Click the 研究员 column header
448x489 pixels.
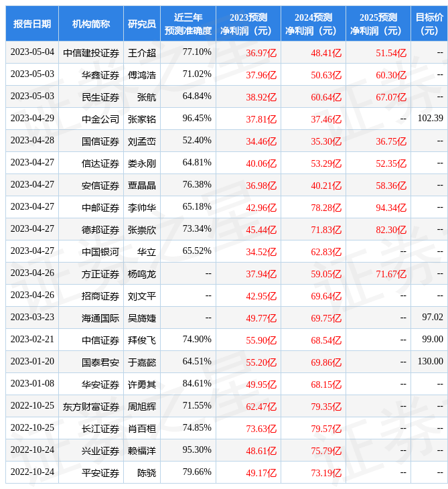click(x=142, y=24)
